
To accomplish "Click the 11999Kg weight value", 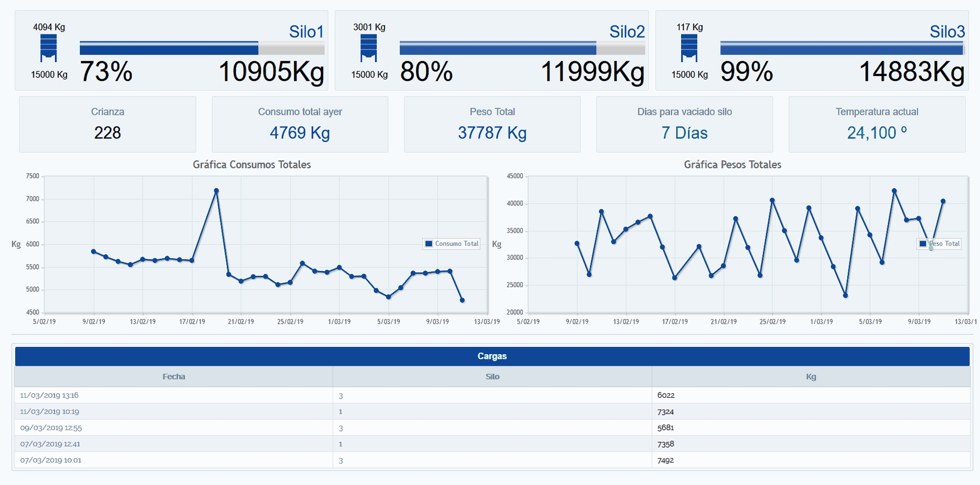I will click(x=592, y=72).
